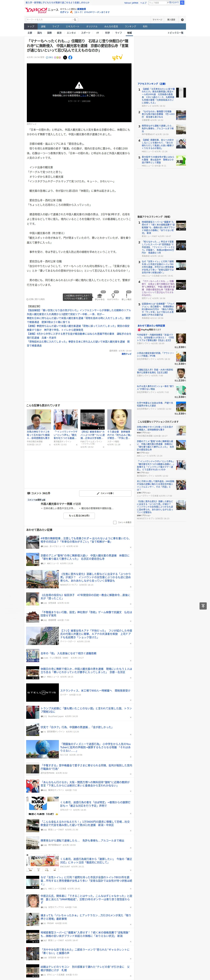Image resolution: width=210 pixels, height=980 pixels.
Task: Click the scroll-to-top arrow button
Action: coord(203,606)
